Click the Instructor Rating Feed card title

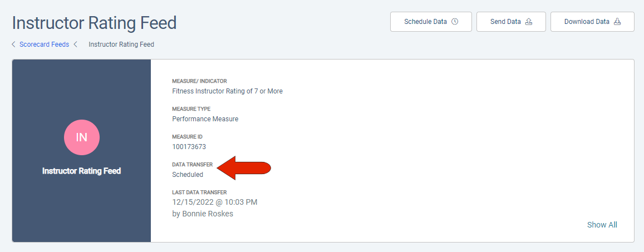click(82, 171)
